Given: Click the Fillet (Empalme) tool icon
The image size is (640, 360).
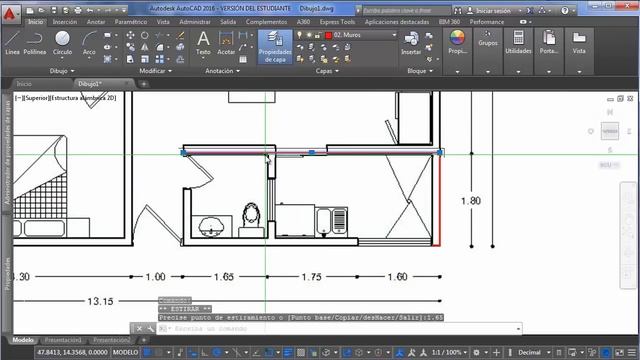Looking at the screenshot, I should [160, 47].
